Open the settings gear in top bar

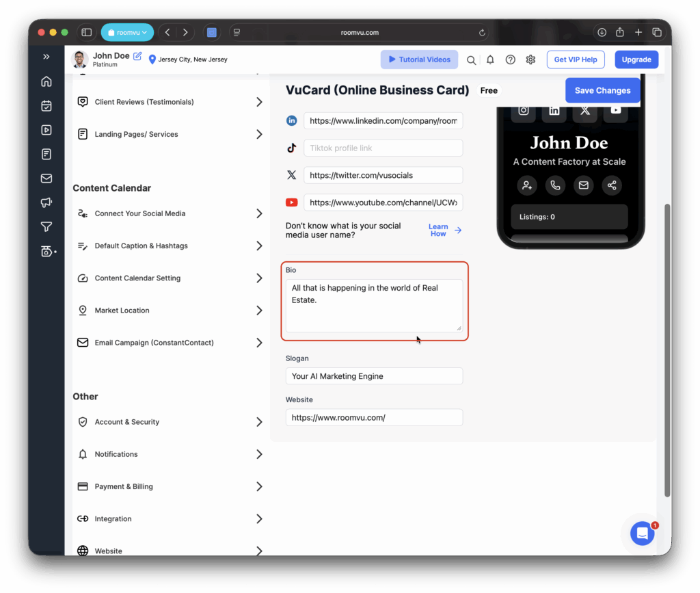[x=530, y=60]
